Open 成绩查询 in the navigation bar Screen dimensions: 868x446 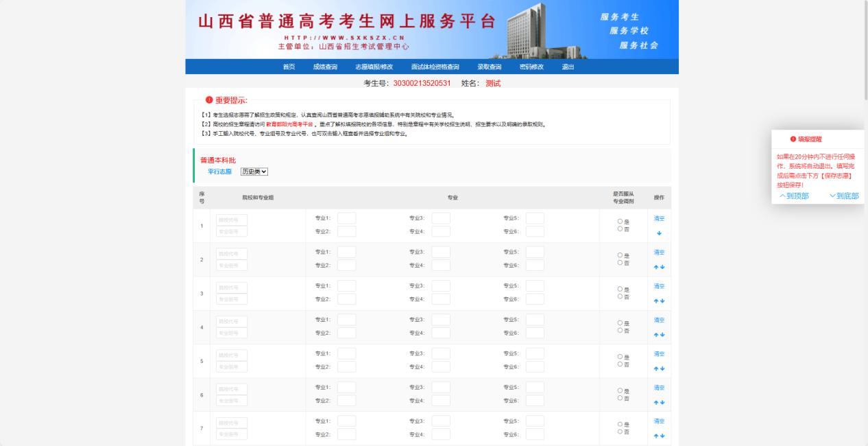(325, 67)
